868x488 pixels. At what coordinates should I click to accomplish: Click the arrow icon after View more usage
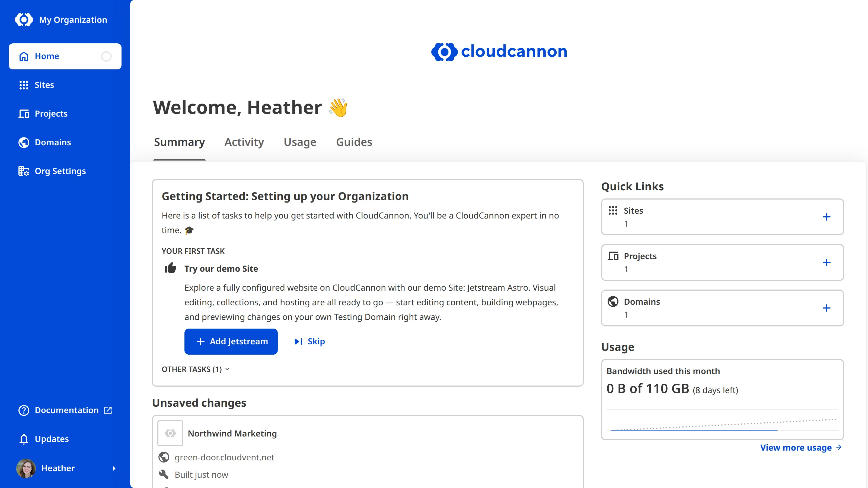click(x=839, y=447)
